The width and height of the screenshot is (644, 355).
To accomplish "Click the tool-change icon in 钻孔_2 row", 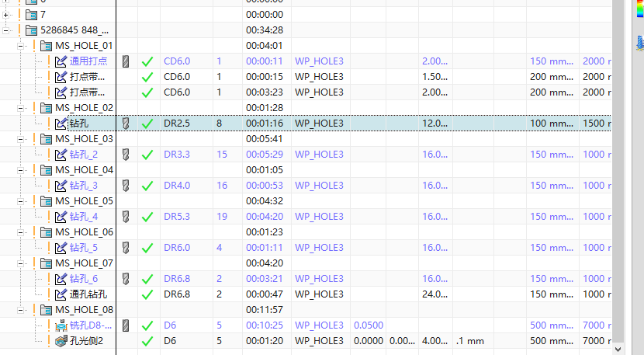I will click(126, 155).
